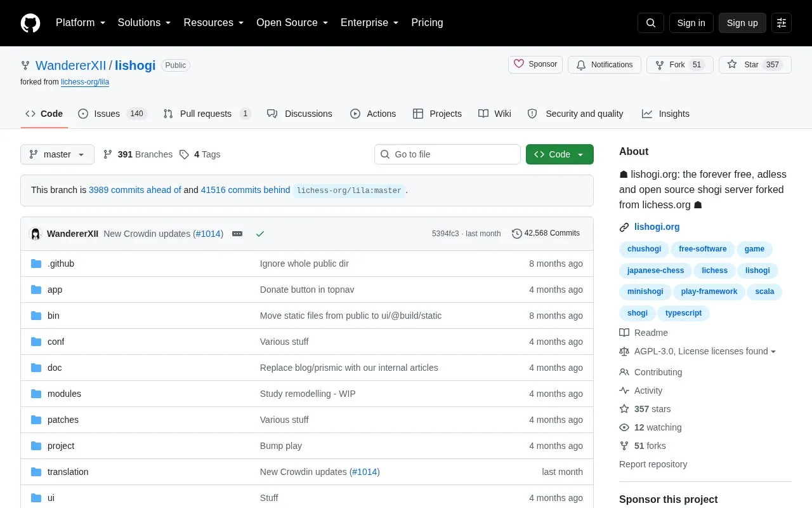Click the 391 Branches link
This screenshot has height=508, width=812.
[138, 154]
